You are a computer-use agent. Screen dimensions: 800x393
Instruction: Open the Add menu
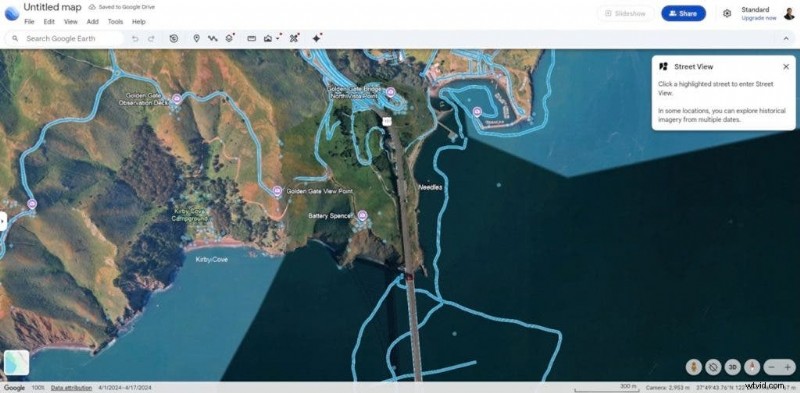pyautogui.click(x=92, y=22)
